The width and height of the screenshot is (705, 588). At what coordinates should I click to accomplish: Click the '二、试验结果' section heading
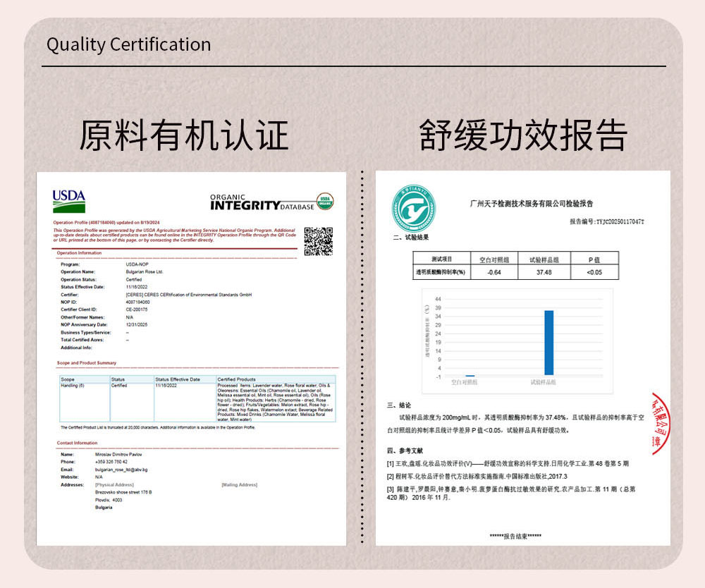click(x=411, y=238)
